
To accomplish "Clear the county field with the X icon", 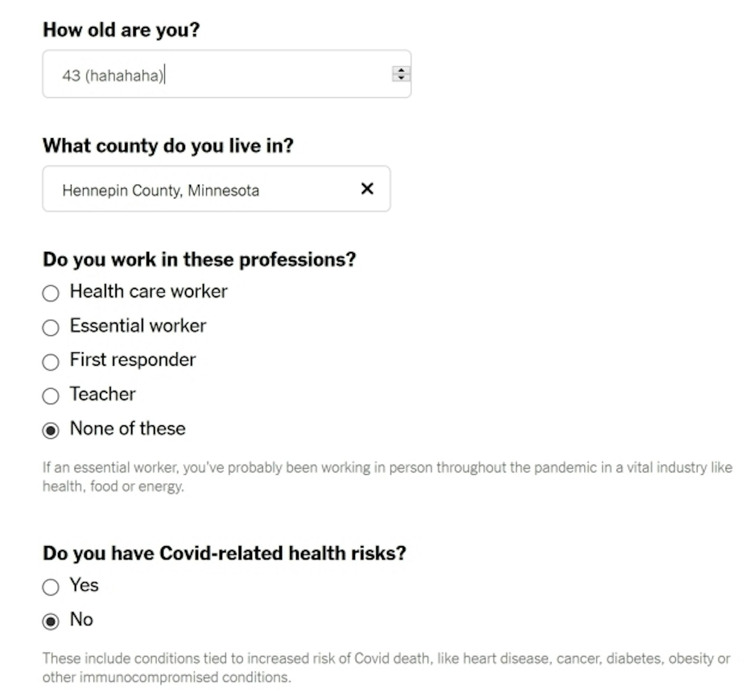I will pos(367,189).
